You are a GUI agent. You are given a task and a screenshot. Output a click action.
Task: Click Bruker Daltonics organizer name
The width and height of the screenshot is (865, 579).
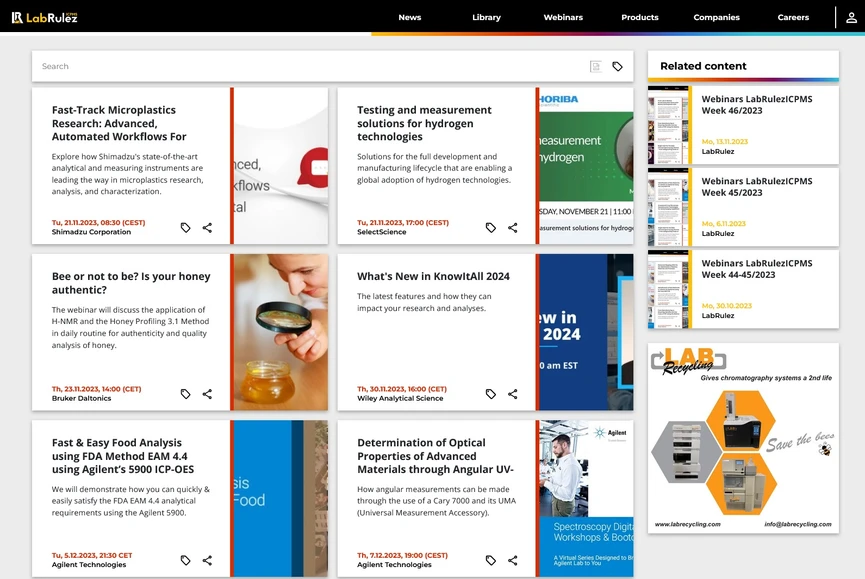click(82, 398)
